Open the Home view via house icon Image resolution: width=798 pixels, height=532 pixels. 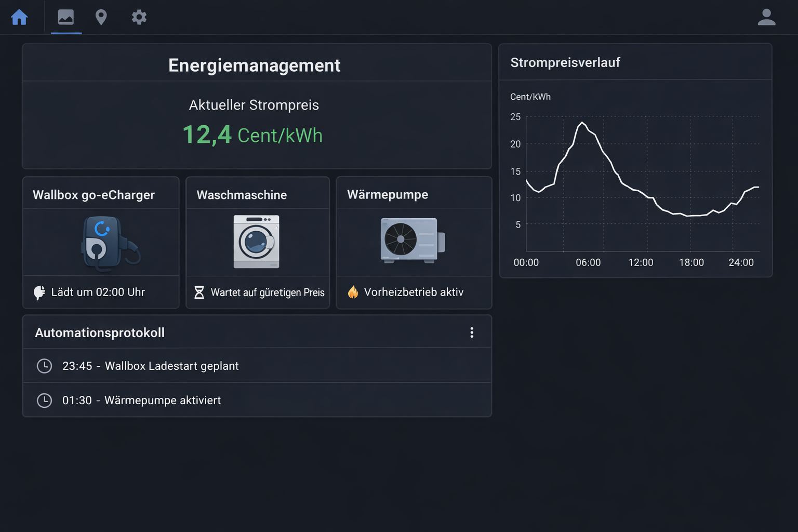[19, 17]
